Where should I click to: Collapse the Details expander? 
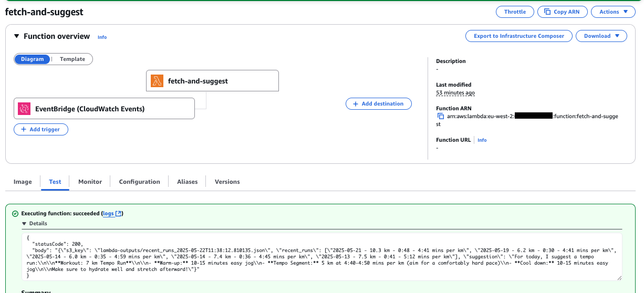34,223
